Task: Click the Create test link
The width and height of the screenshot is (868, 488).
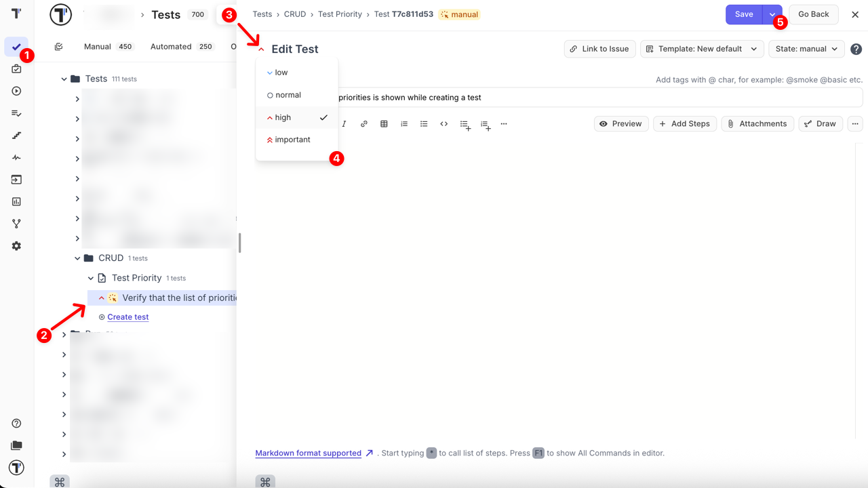Action: click(127, 317)
